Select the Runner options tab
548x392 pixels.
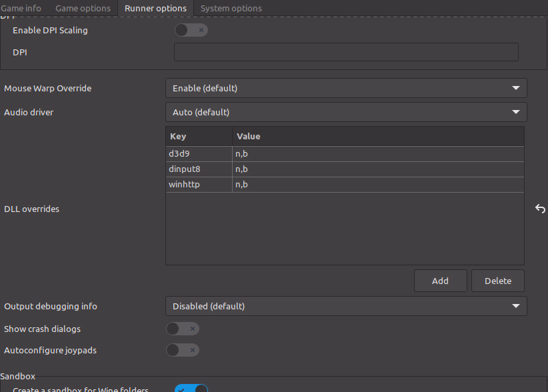pyautogui.click(x=155, y=9)
